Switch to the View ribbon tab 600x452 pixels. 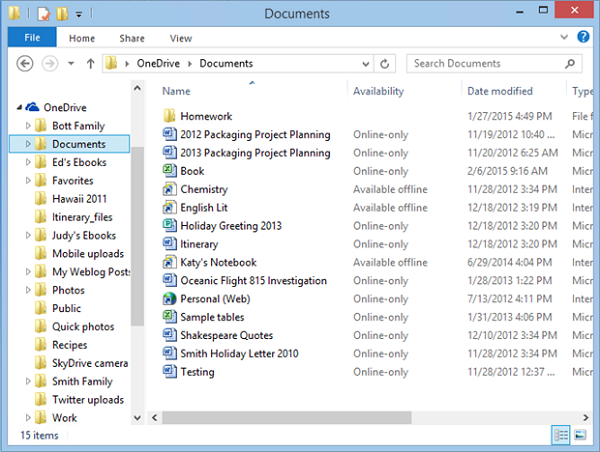pyautogui.click(x=181, y=38)
